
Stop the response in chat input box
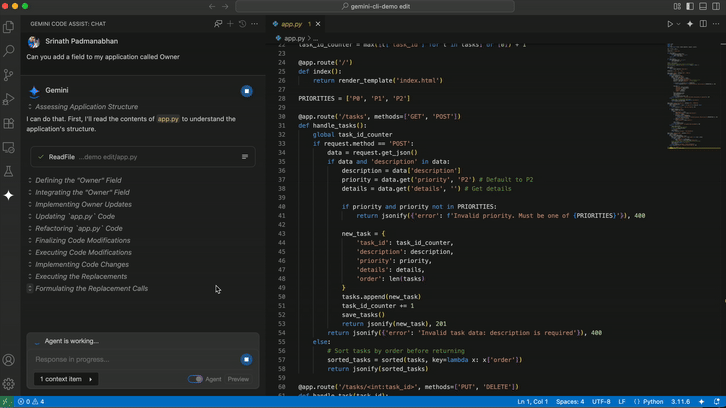point(246,359)
